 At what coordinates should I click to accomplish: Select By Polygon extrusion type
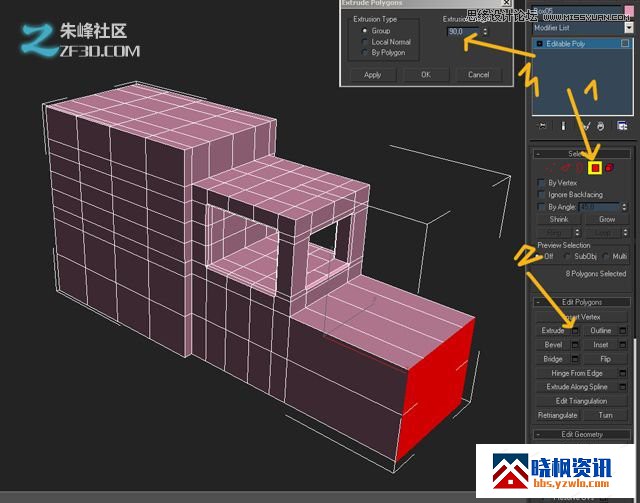click(364, 52)
